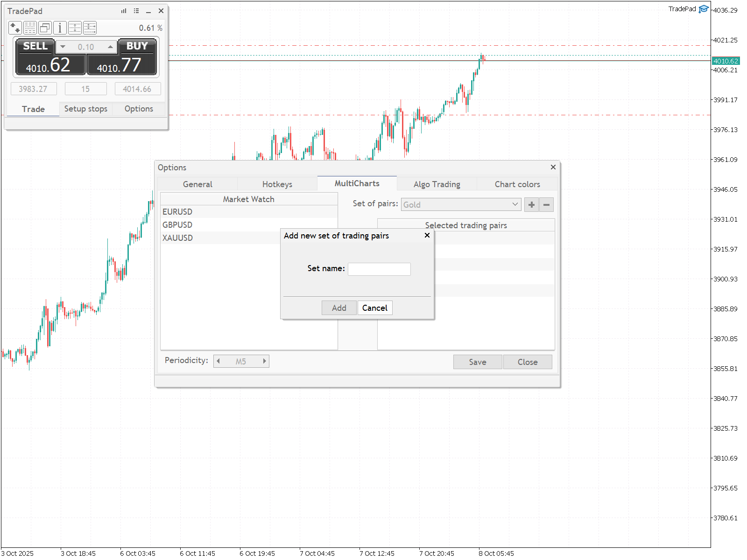The width and height of the screenshot is (747, 560).
Task: Switch to the Setup stops tab
Action: coord(86,109)
